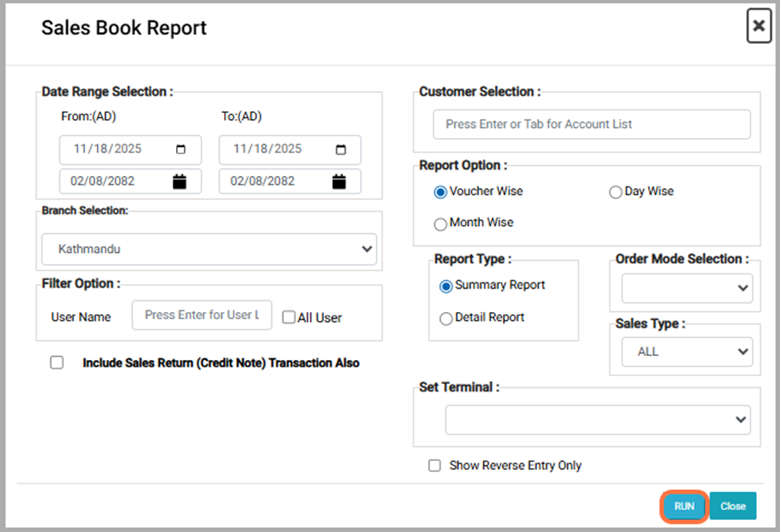The image size is (780, 532).
Task: Choose Month Wise report option
Action: (440, 224)
